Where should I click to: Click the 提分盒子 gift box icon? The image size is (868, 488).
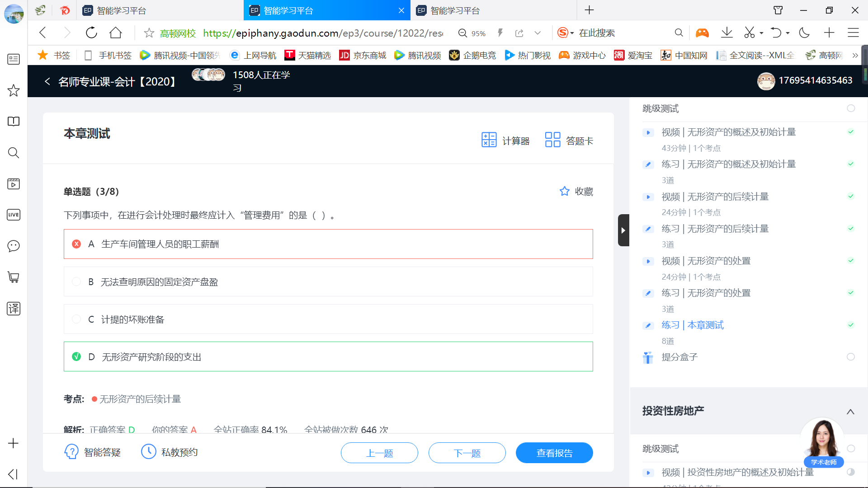(648, 357)
